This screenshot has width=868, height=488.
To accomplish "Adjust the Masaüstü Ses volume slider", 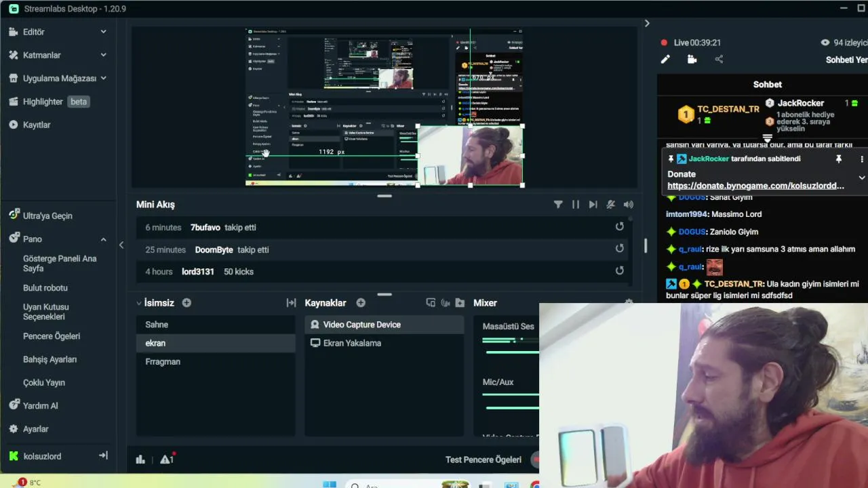I will [x=511, y=352].
